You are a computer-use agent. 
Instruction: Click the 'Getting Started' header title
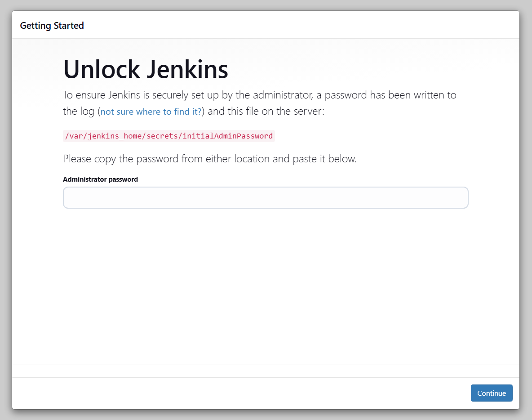[x=52, y=26]
